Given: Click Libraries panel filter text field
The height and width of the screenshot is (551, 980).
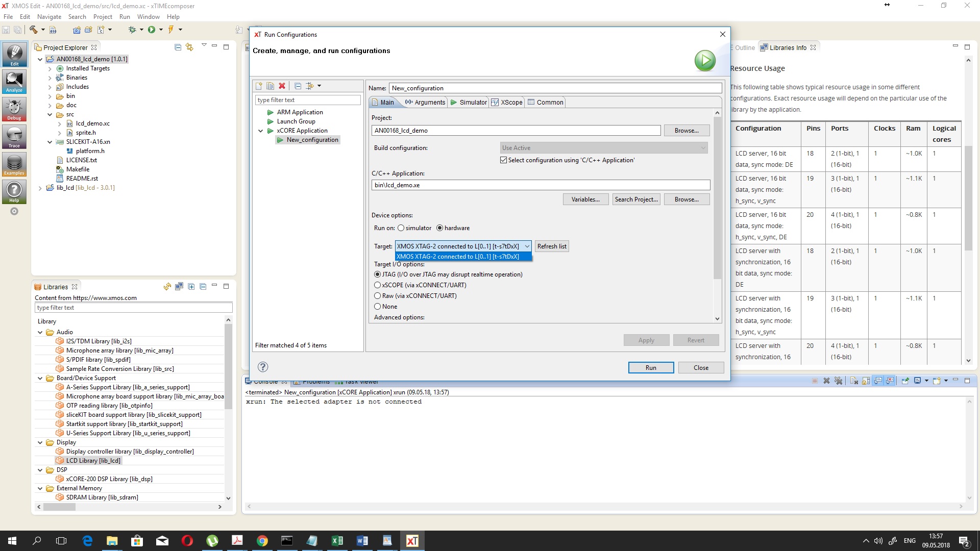Looking at the screenshot, I should click(x=133, y=308).
